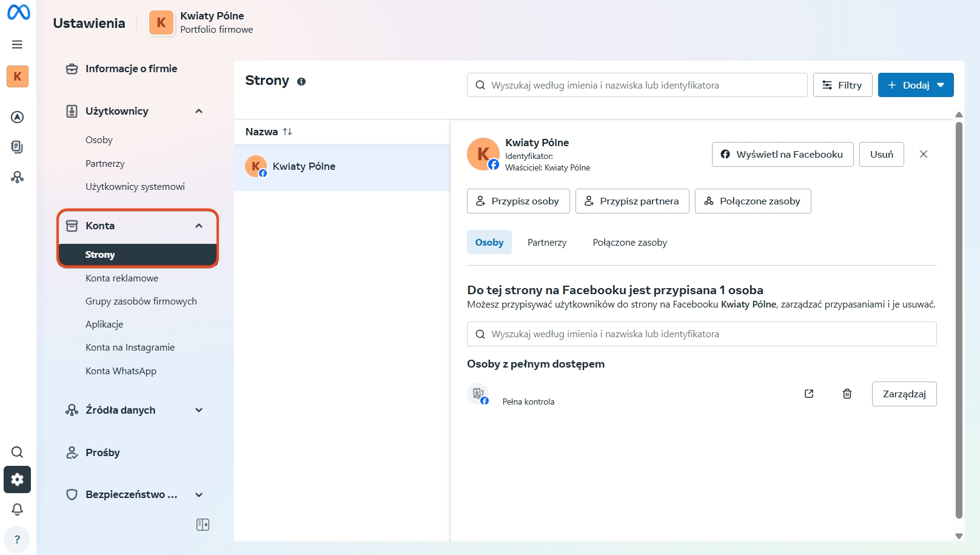This screenshot has height=555, width=980.
Task: Click the Meta logo icon
Action: (x=18, y=12)
